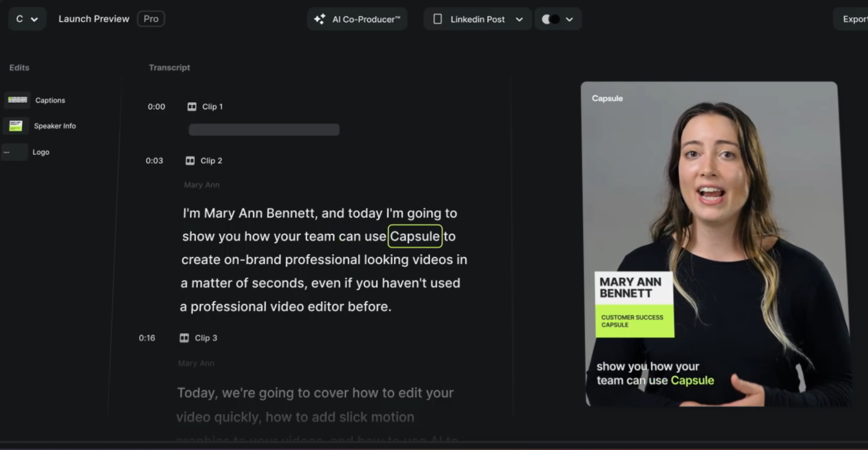Image resolution: width=868 pixels, height=450 pixels.
Task: Open the Captions edit thumbnail
Action: (x=17, y=100)
